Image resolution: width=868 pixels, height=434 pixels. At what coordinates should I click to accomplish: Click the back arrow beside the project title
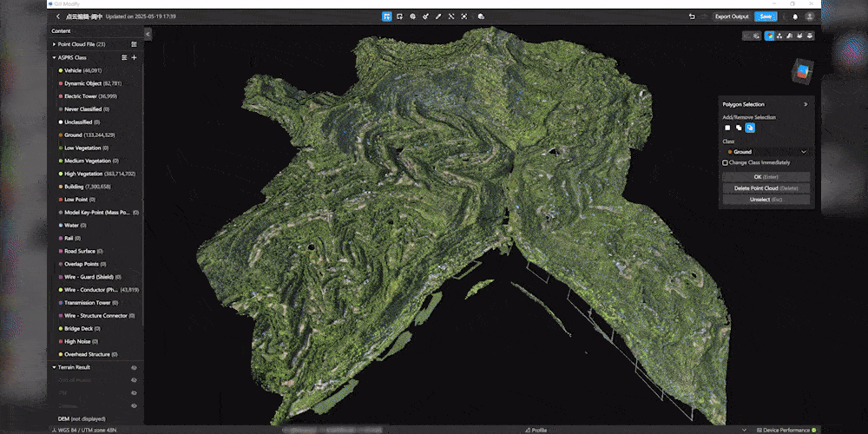(x=58, y=16)
